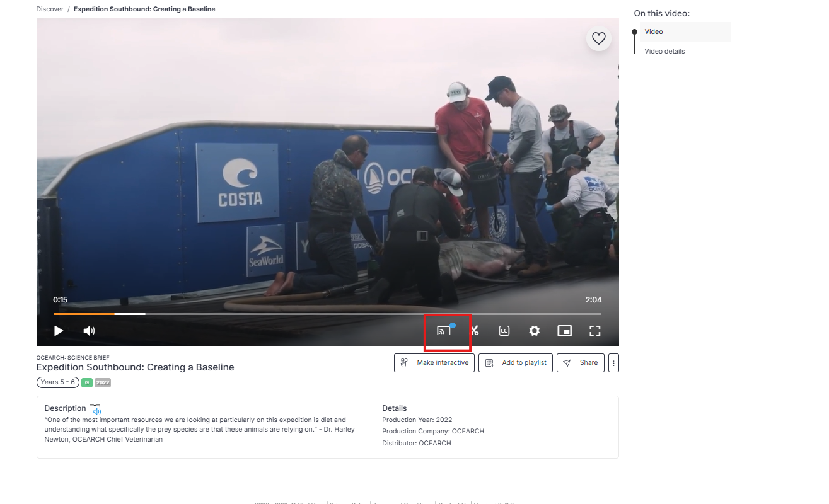Image resolution: width=829 pixels, height=504 pixels.
Task: Cast video to another device
Action: [445, 330]
